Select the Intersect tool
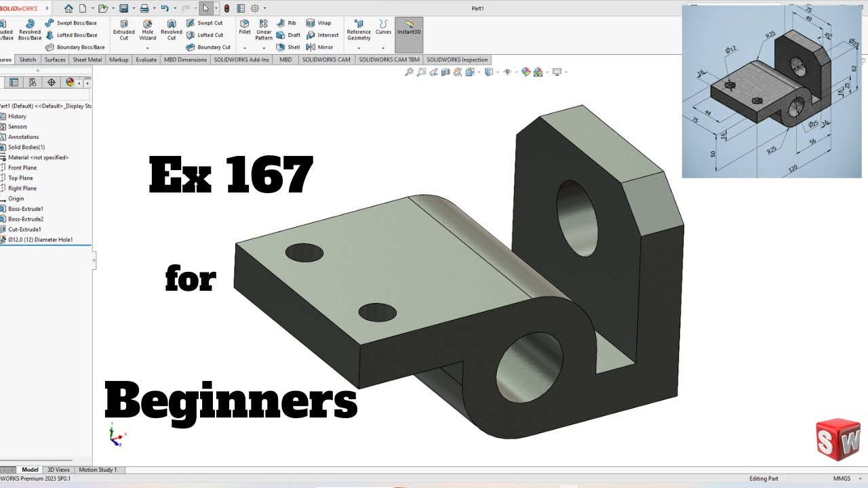The width and height of the screenshot is (868, 488). click(323, 35)
